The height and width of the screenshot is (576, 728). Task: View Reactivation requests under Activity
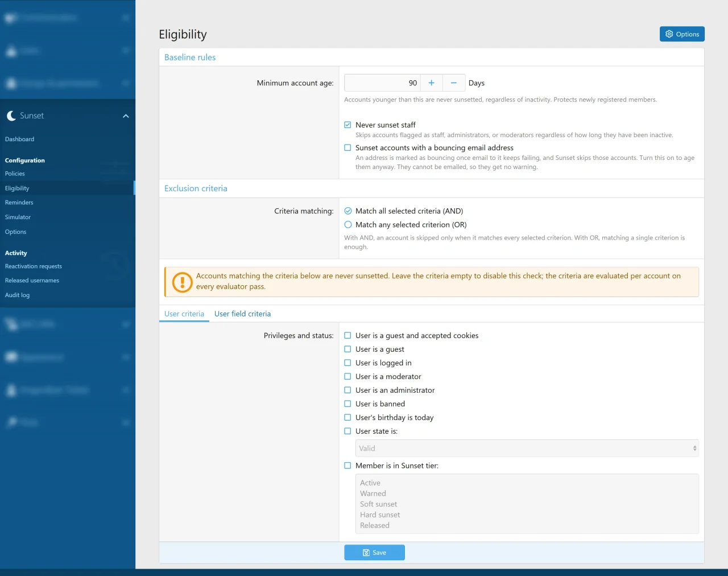[34, 266]
